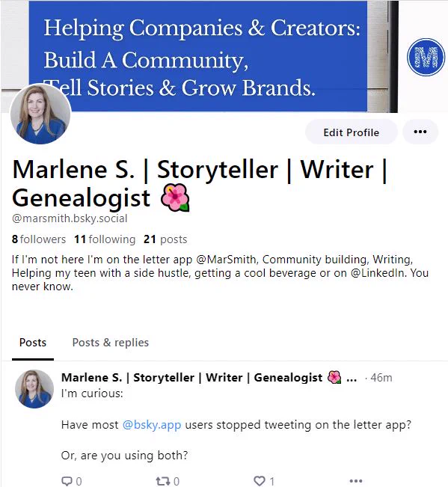Click the repost arrows icon

(162, 481)
